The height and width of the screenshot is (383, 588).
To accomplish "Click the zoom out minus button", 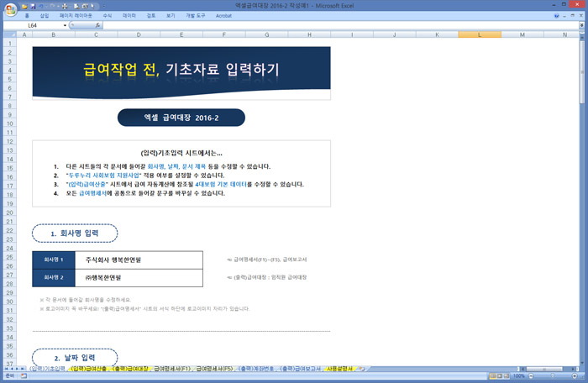I will tap(531, 376).
